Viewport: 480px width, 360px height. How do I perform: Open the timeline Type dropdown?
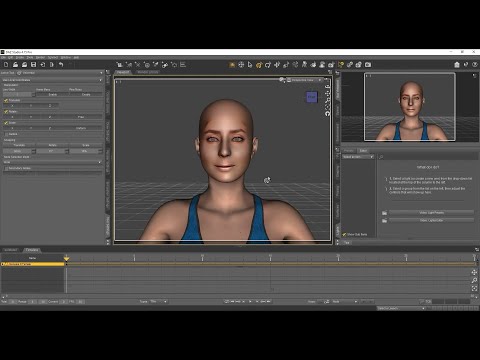pos(158,301)
